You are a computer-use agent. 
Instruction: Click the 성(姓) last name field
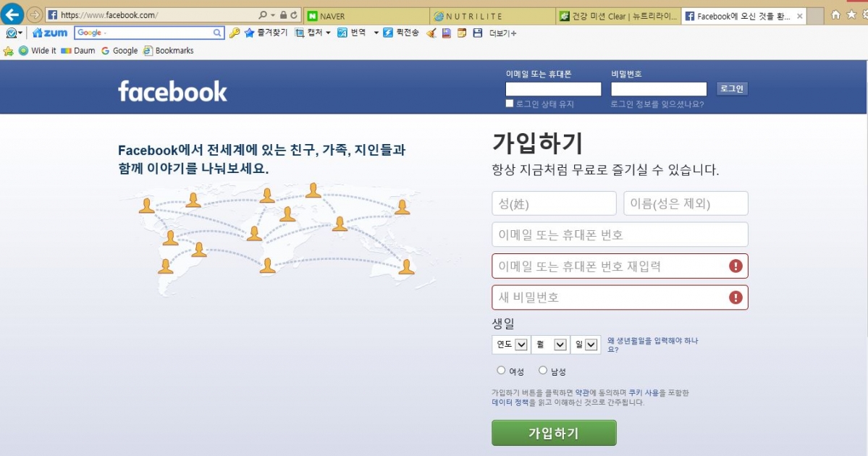point(554,203)
